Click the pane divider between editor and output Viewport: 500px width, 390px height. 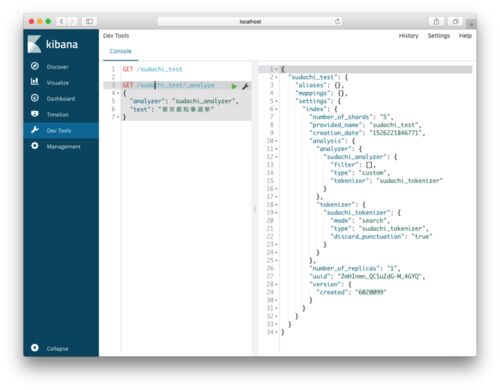coord(255,209)
